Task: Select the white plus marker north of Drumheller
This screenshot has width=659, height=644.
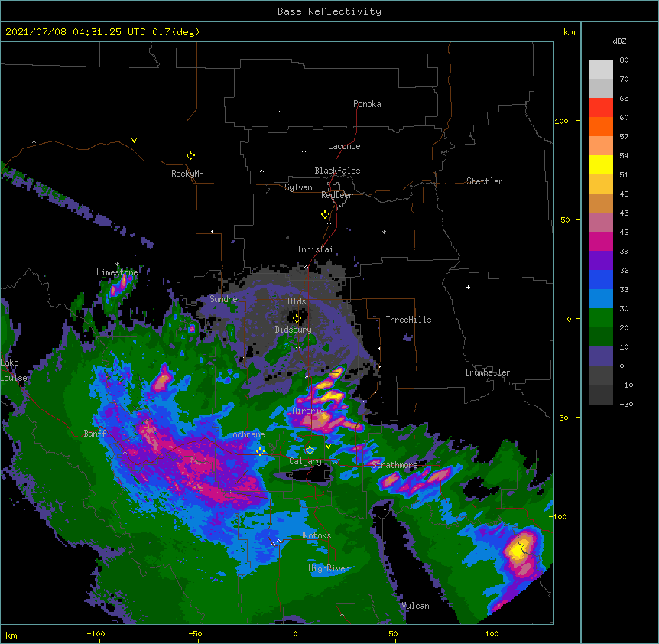Action: pyautogui.click(x=468, y=287)
